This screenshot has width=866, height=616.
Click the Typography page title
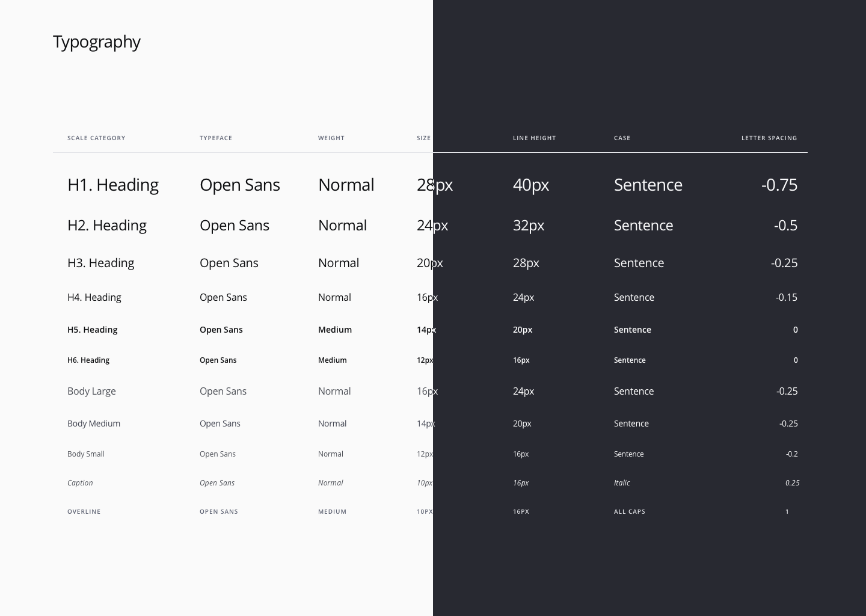click(97, 42)
